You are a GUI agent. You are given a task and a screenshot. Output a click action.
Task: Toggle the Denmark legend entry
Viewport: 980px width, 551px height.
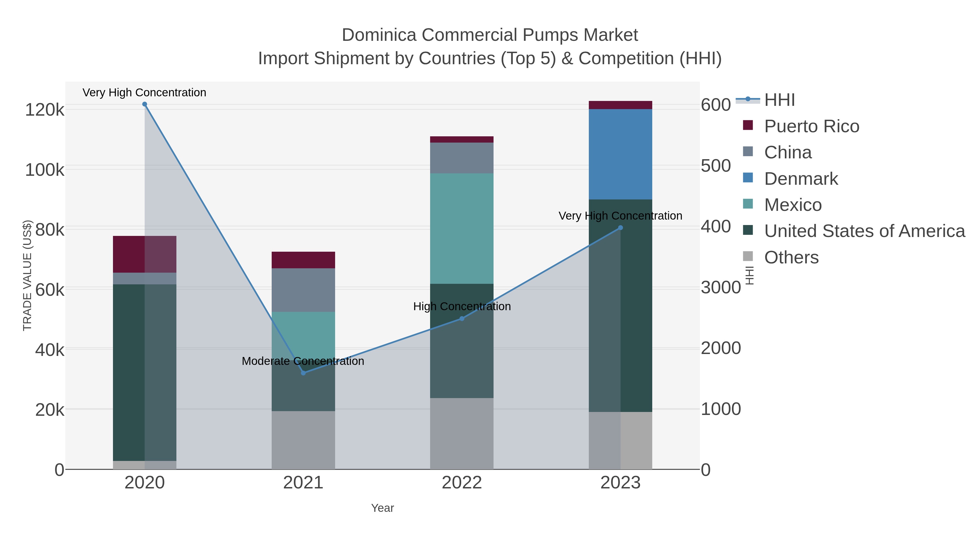pos(791,179)
